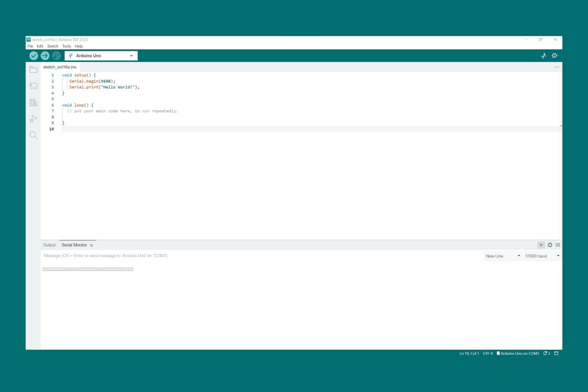
Task: Toggle timestamp clock icon in Serial Monitor
Action: tap(550, 245)
